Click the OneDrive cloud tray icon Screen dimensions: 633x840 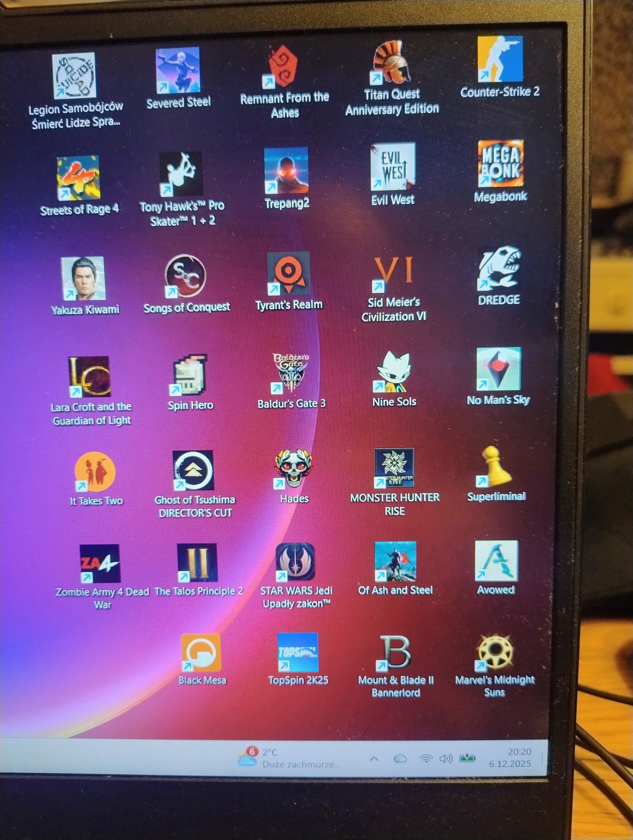(x=400, y=759)
